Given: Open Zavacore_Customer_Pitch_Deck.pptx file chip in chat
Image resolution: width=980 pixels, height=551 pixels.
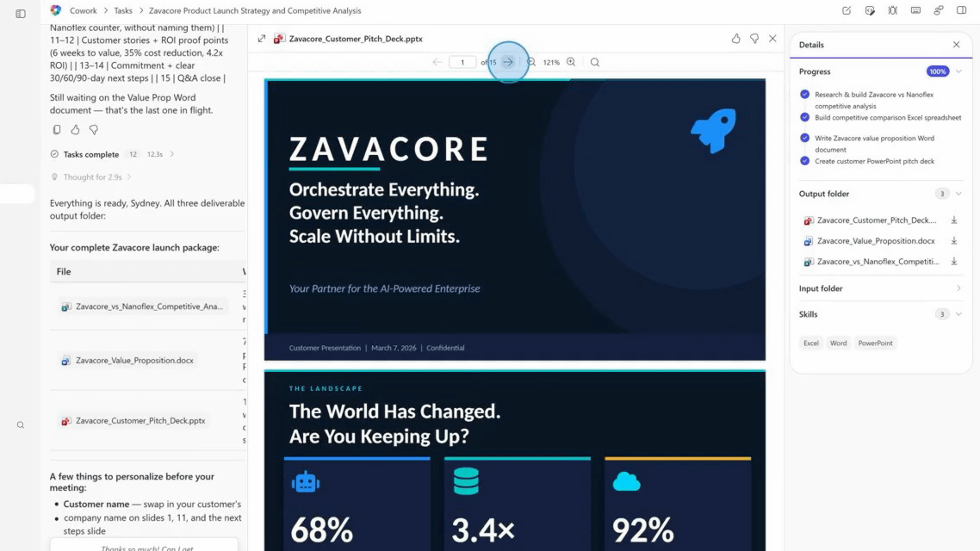Looking at the screenshot, I should pos(140,421).
